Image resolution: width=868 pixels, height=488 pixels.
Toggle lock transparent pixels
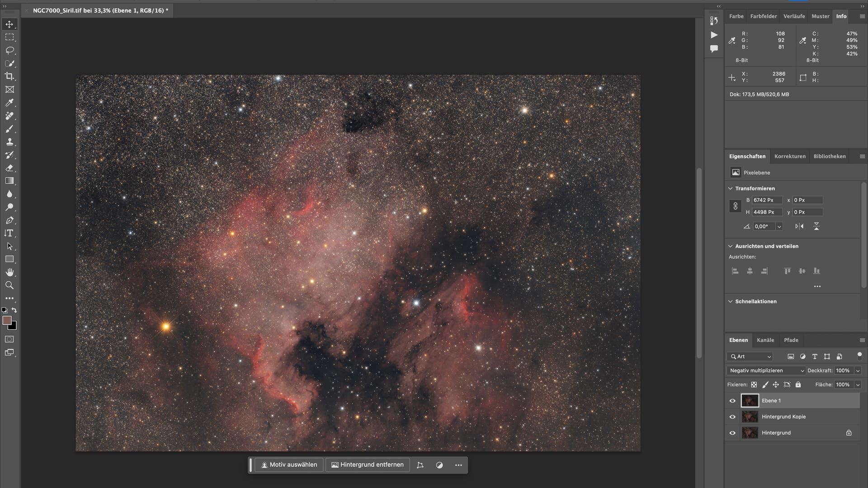(x=754, y=385)
